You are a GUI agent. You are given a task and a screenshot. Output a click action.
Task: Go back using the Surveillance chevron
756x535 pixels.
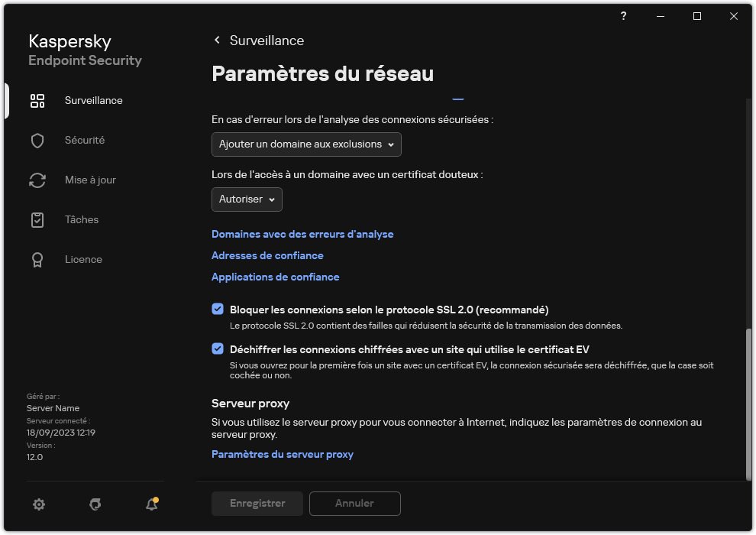216,40
